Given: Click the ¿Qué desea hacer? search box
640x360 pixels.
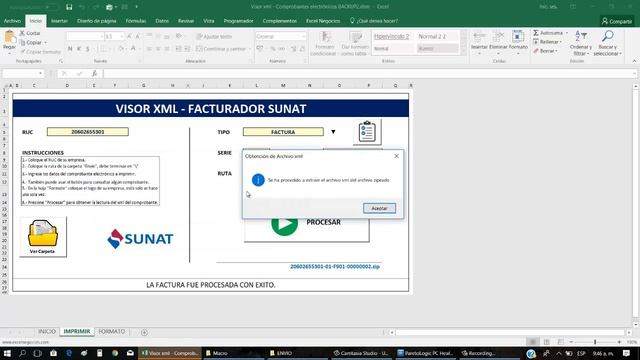Looking at the screenshot, I should [x=374, y=21].
